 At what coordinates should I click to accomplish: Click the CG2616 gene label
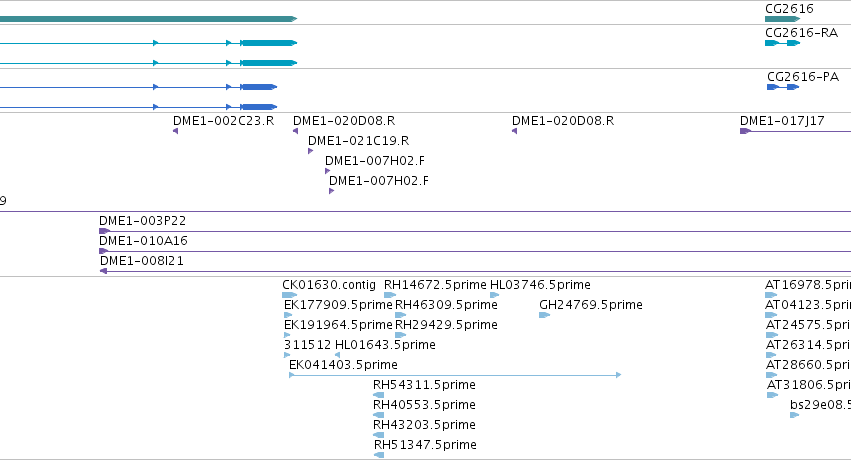pos(789,9)
